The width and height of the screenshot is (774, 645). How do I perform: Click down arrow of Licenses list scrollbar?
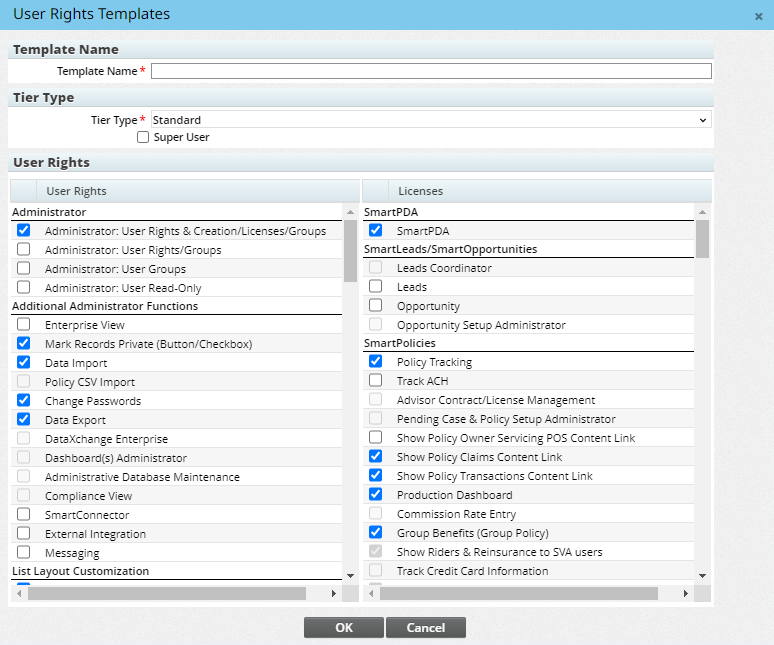tap(702, 575)
